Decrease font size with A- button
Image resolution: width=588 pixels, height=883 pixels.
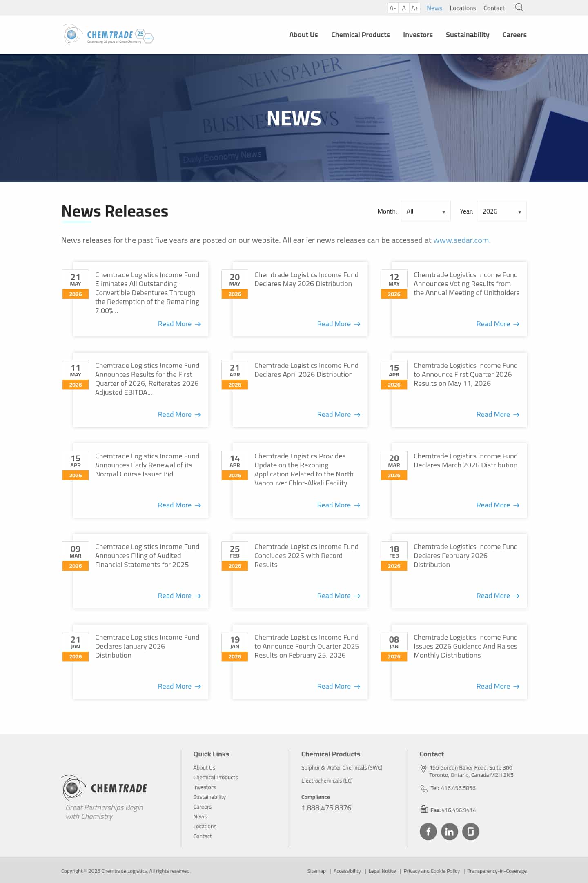click(x=393, y=8)
